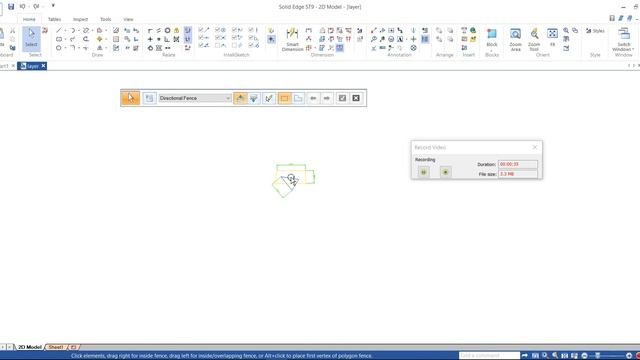Open Selection Options on the command bar
The image size is (640, 360).
point(149,98)
